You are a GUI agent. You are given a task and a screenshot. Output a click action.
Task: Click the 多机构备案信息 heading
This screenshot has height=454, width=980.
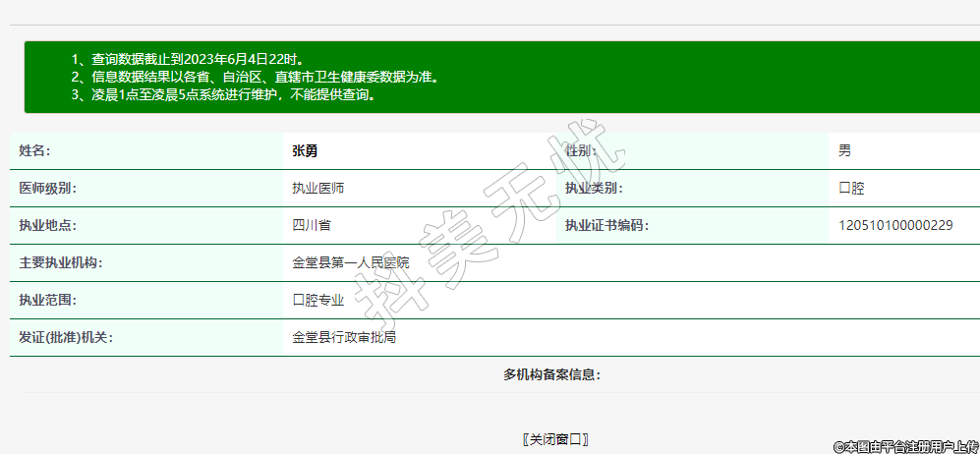pyautogui.click(x=551, y=374)
